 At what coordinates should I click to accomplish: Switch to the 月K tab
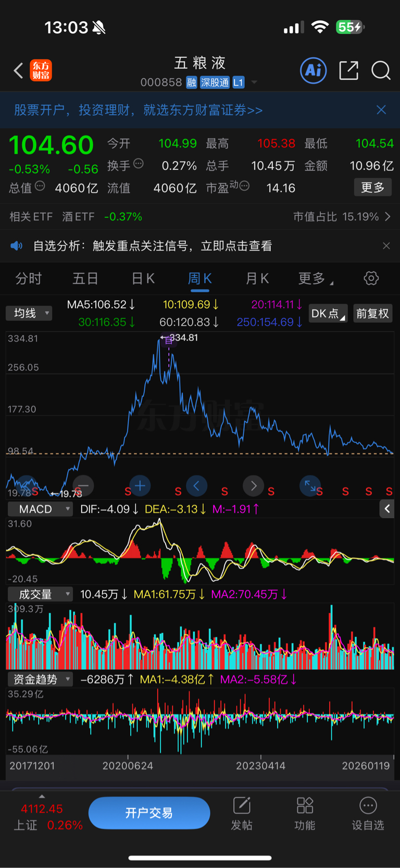(257, 278)
